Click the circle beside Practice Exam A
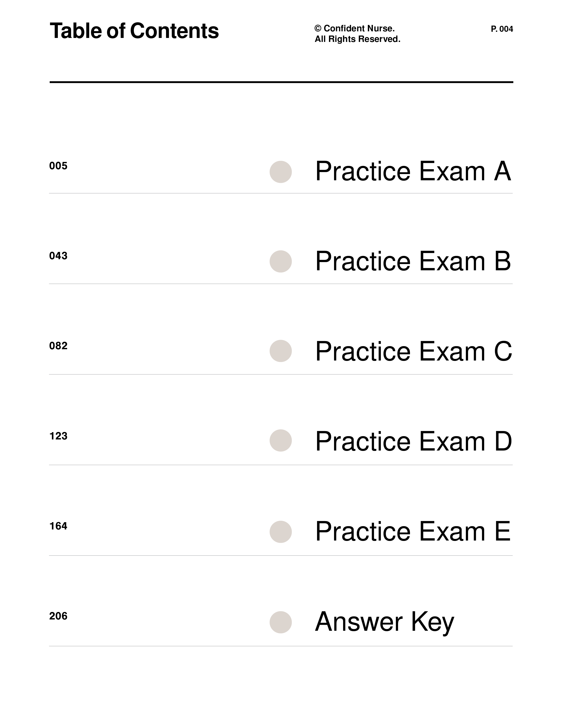This screenshot has height=728, width=563. [x=280, y=172]
